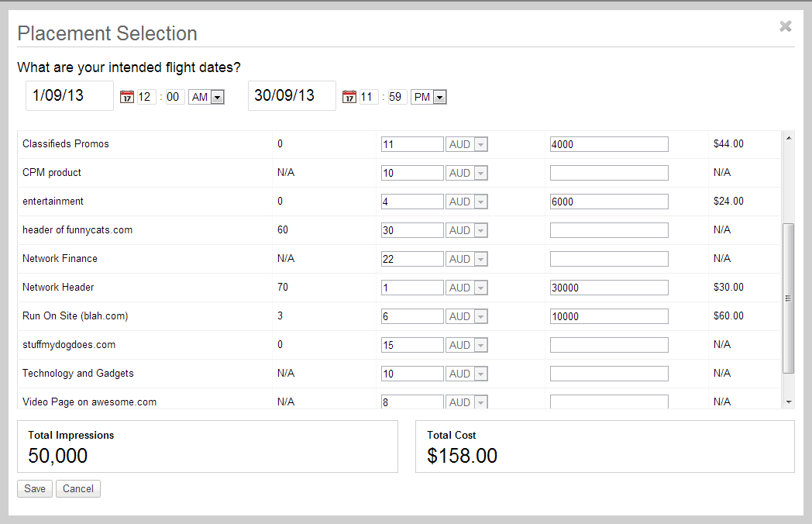Open AUD dropdown for header of funnycats.com
The width and height of the screenshot is (812, 524).
coord(466,230)
